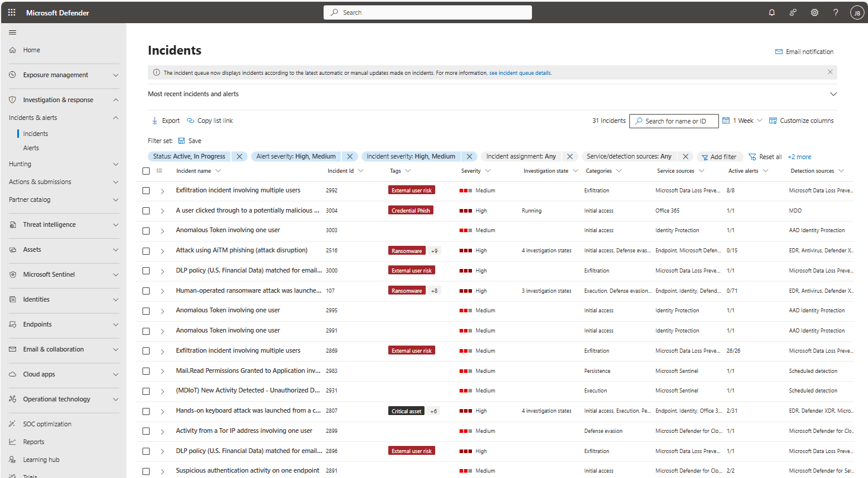This screenshot has height=478, width=868.
Task: Open the settings gear icon
Action: pos(815,12)
